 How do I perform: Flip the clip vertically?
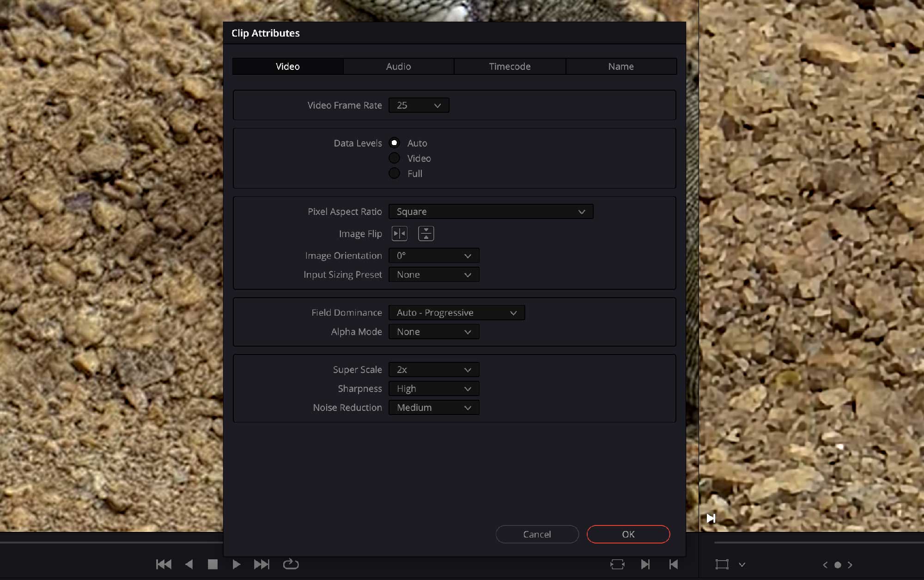pyautogui.click(x=426, y=233)
